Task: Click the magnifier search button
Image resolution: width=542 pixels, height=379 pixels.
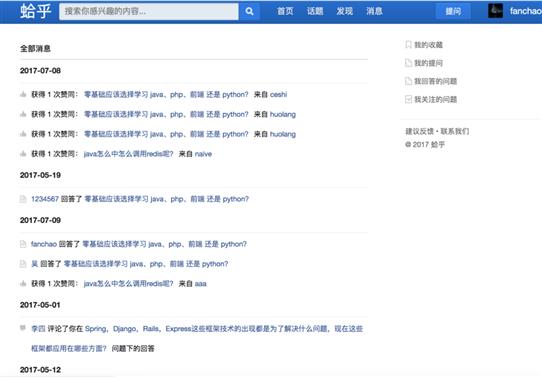Action: [249, 11]
